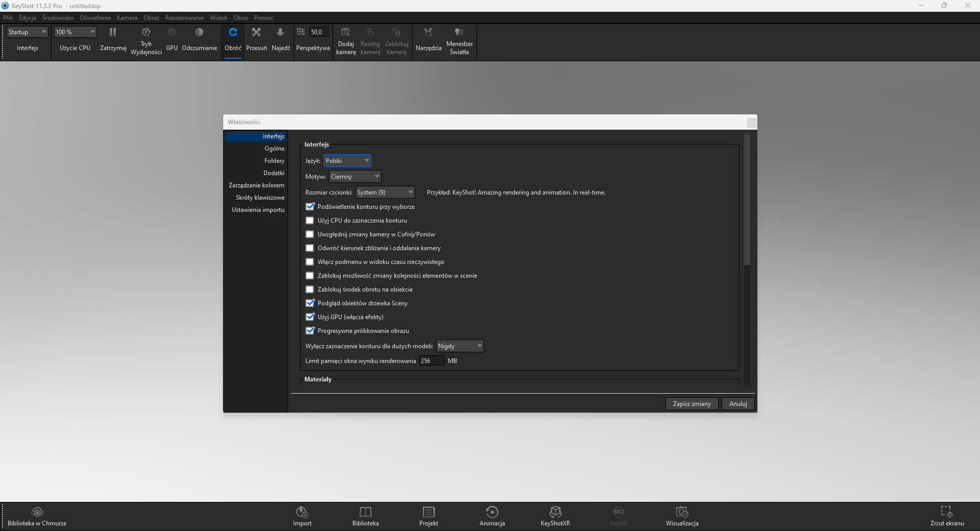The image size is (980, 531).
Task: Open the Renderowanie menu
Action: coord(184,18)
